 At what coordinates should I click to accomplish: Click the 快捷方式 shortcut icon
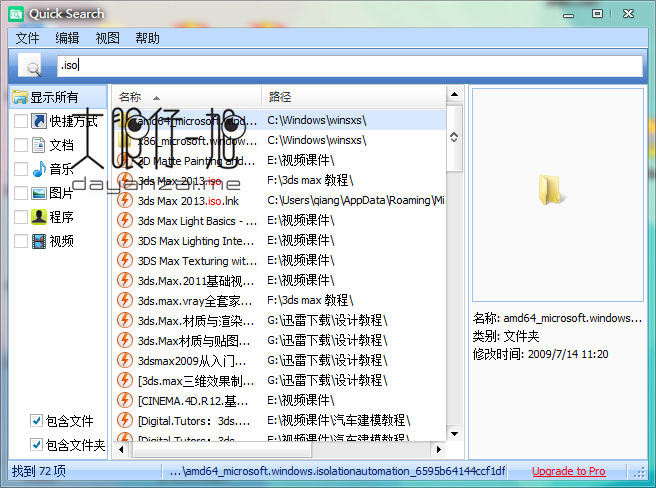coord(39,121)
